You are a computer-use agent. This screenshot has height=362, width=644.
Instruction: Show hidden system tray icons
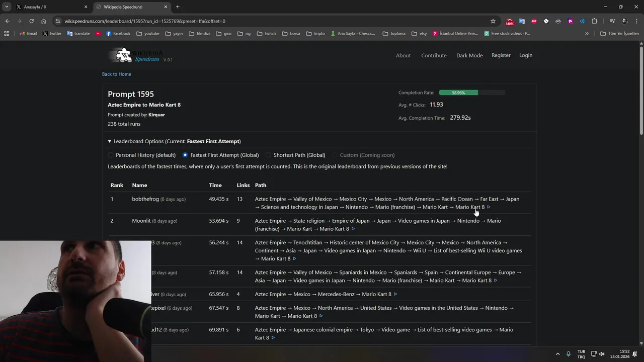point(557,354)
